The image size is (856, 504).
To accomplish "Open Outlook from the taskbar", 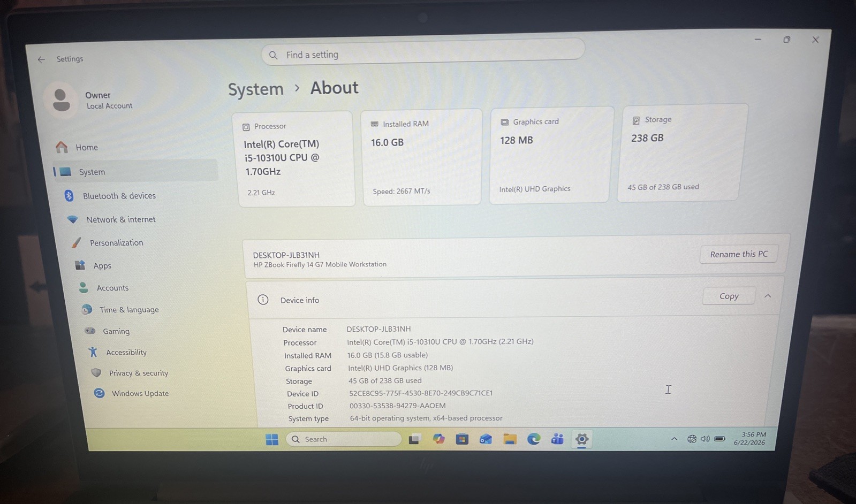I will (x=486, y=439).
